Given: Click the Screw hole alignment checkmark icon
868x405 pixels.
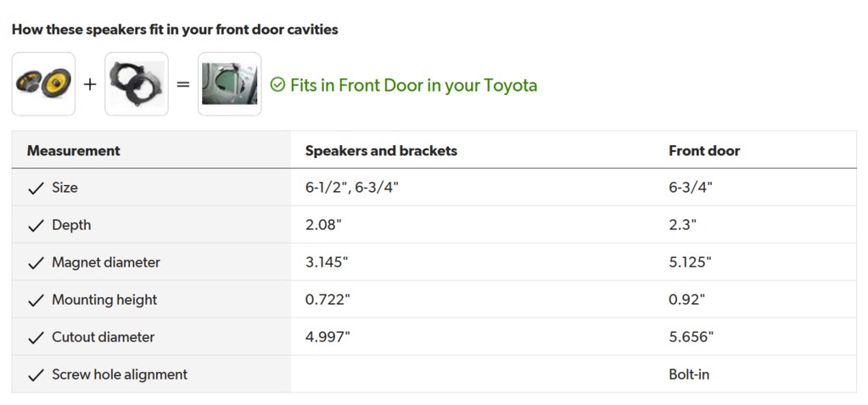Looking at the screenshot, I should 36,375.
